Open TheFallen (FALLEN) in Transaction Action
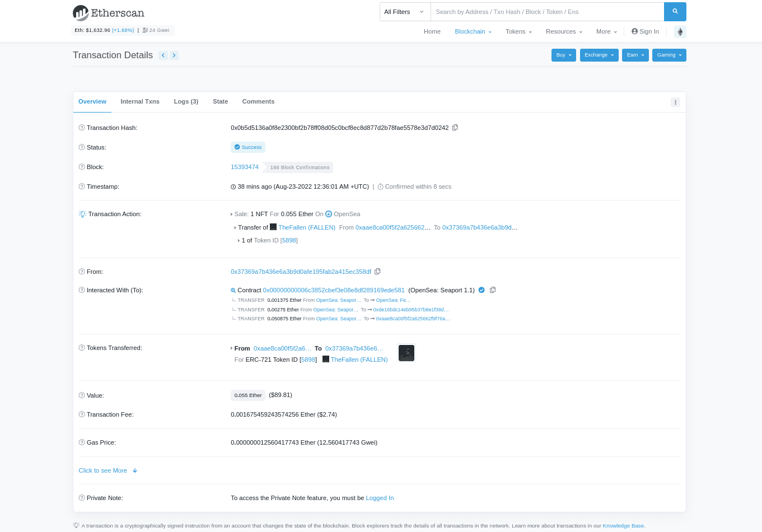762x532 pixels. pyautogui.click(x=307, y=227)
